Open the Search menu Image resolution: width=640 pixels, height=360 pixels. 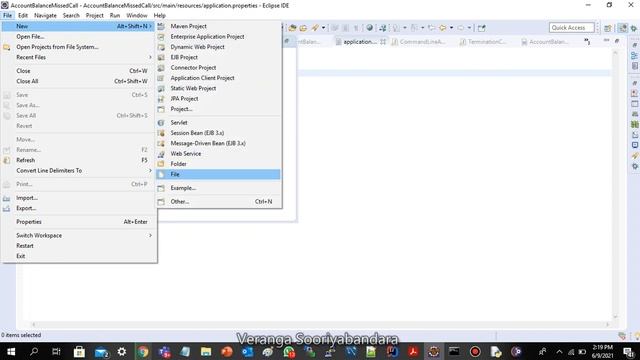click(x=71, y=16)
